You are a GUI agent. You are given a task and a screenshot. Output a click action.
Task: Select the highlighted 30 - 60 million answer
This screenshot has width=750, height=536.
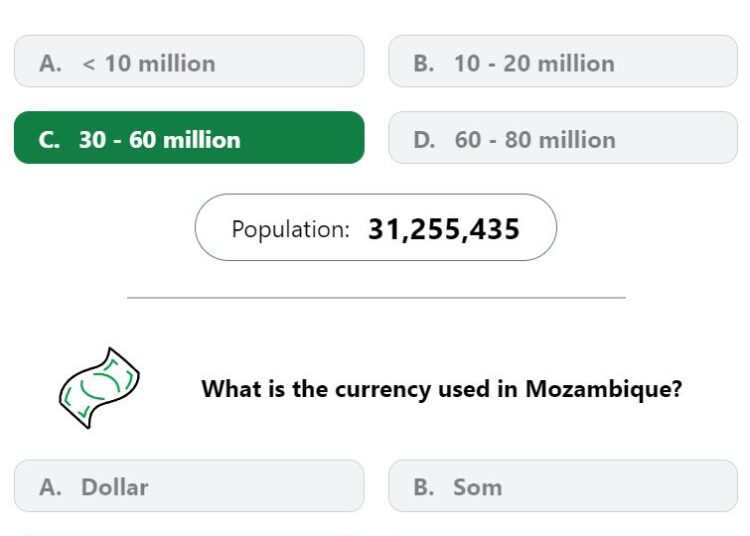tap(189, 138)
